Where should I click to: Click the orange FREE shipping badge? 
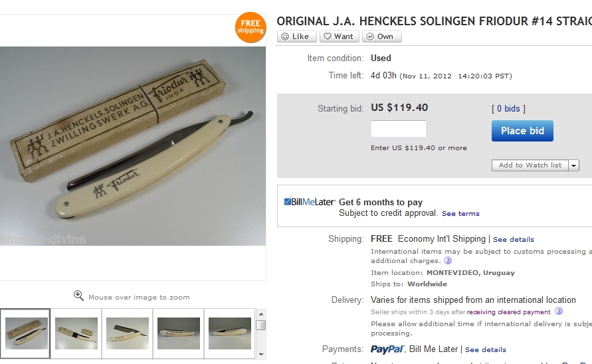(250, 27)
